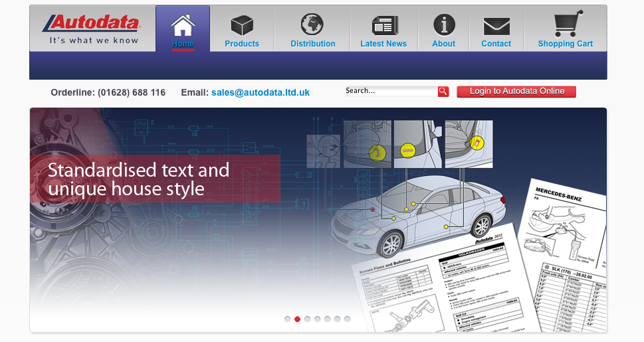Screen dimensions: 644x342
Task: Click the Contact envelope icon
Action: [x=496, y=27]
